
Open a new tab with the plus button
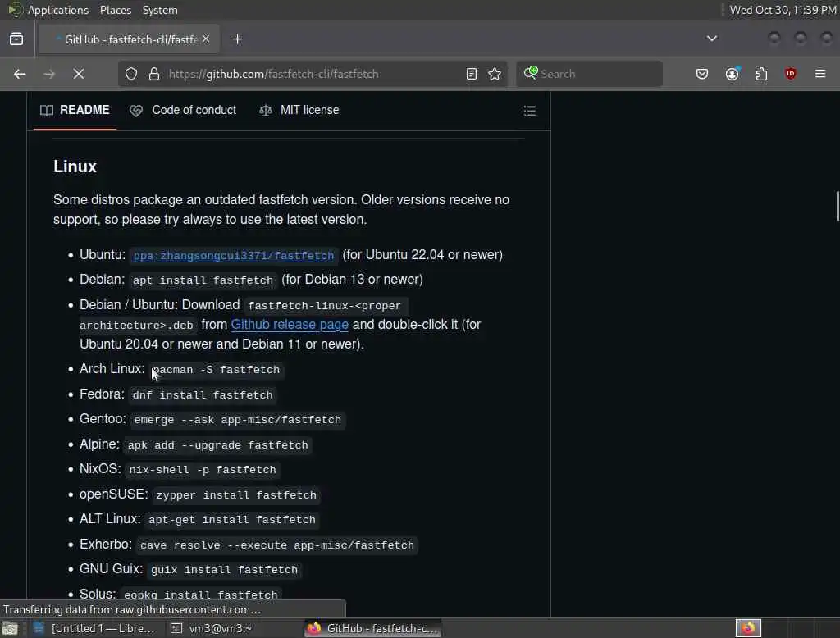click(x=238, y=39)
